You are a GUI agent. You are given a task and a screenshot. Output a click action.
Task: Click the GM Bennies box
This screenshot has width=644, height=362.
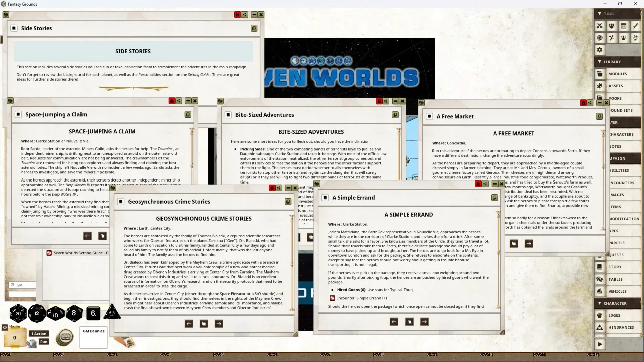pyautogui.click(x=94, y=337)
